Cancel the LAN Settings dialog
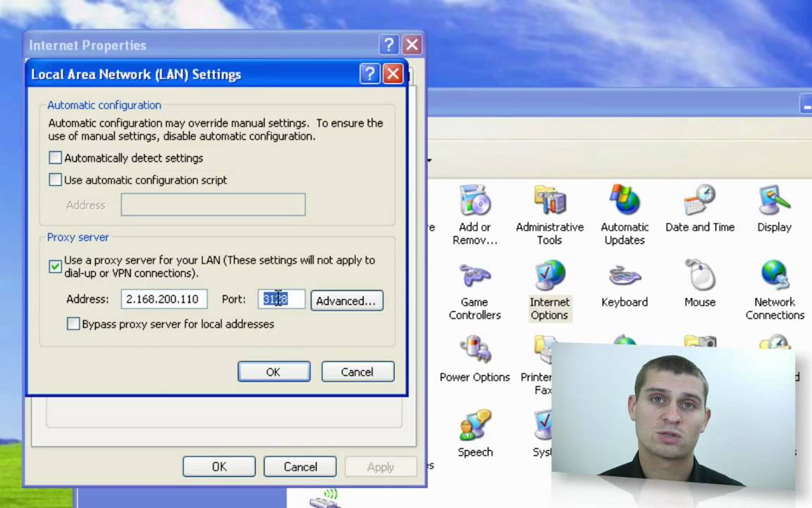 (357, 372)
